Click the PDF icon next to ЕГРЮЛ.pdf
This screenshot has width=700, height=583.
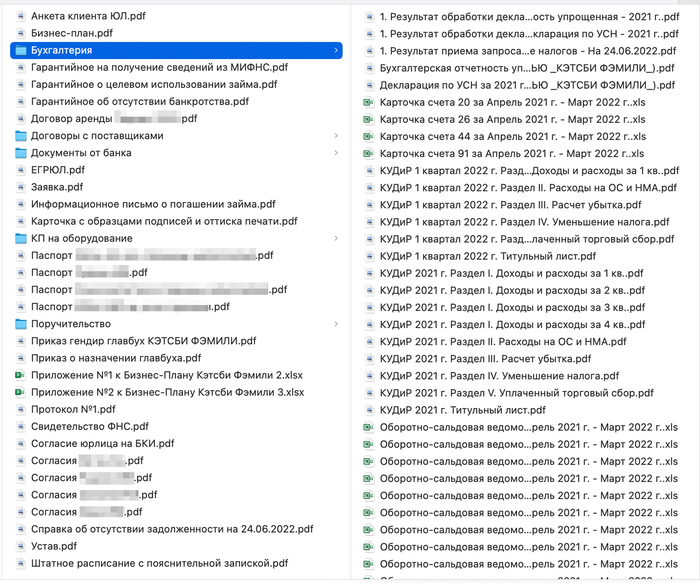tap(20, 170)
